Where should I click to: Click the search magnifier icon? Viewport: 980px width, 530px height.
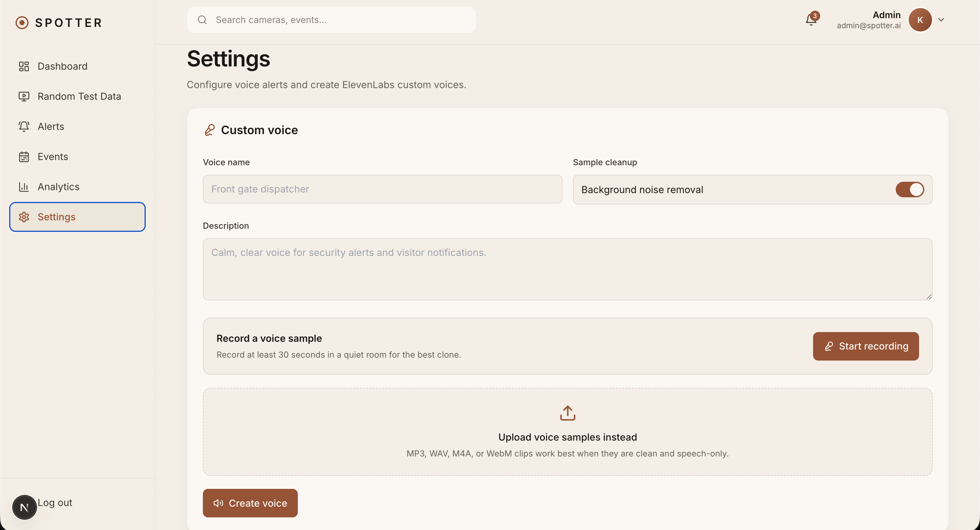[x=203, y=20]
